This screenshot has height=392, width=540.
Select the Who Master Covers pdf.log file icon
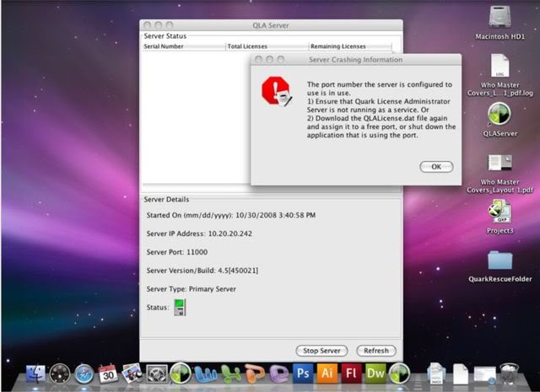[x=499, y=66]
